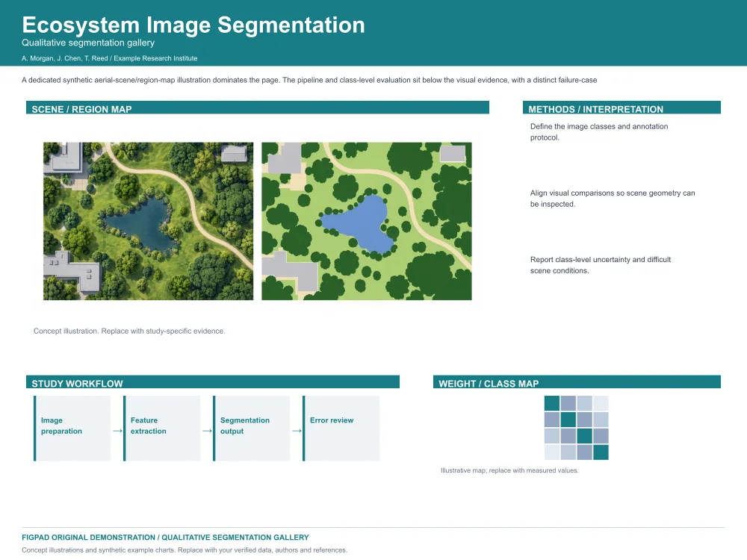The width and height of the screenshot is (747, 560).
Task: Select the SCENE / REGION MAP header
Action: [x=257, y=108]
